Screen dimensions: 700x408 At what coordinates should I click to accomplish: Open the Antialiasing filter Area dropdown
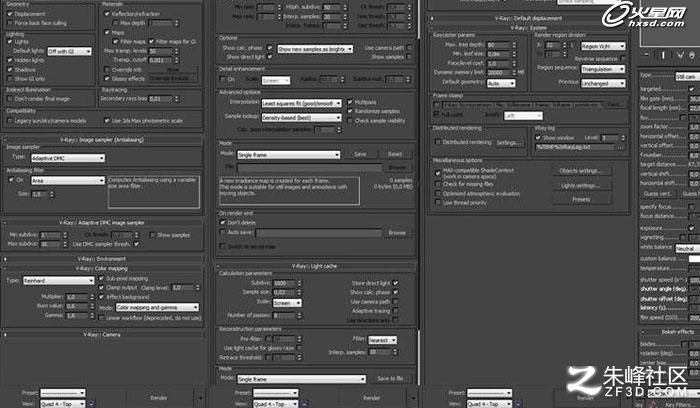(x=68, y=180)
